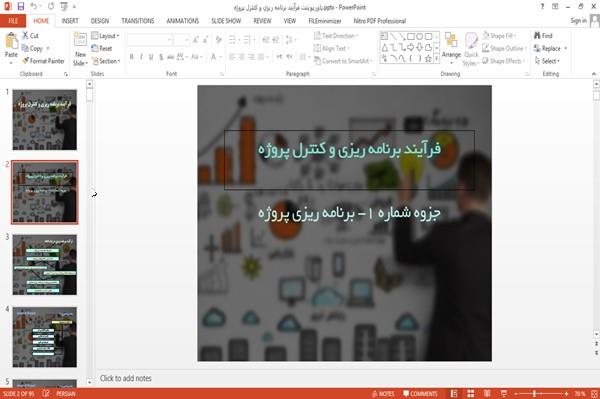Viewport: 600px width, 399px height.
Task: Open Nitro PDF Professional tab
Action: tap(380, 21)
